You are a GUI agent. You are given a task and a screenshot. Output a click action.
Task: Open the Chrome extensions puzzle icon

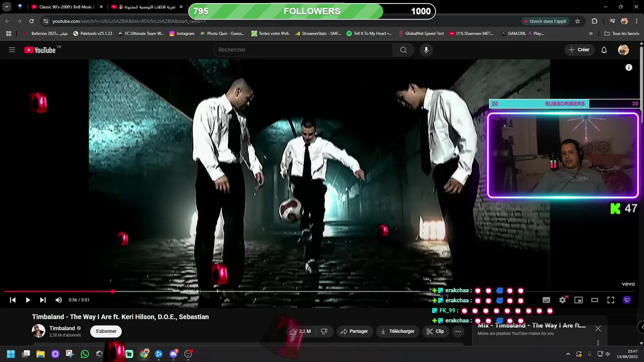595,21
